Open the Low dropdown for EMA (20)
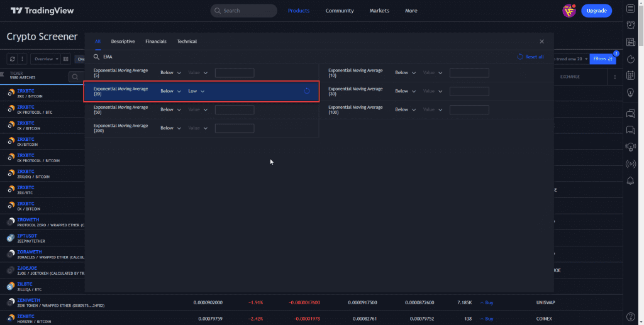The width and height of the screenshot is (644, 325). [x=196, y=91]
